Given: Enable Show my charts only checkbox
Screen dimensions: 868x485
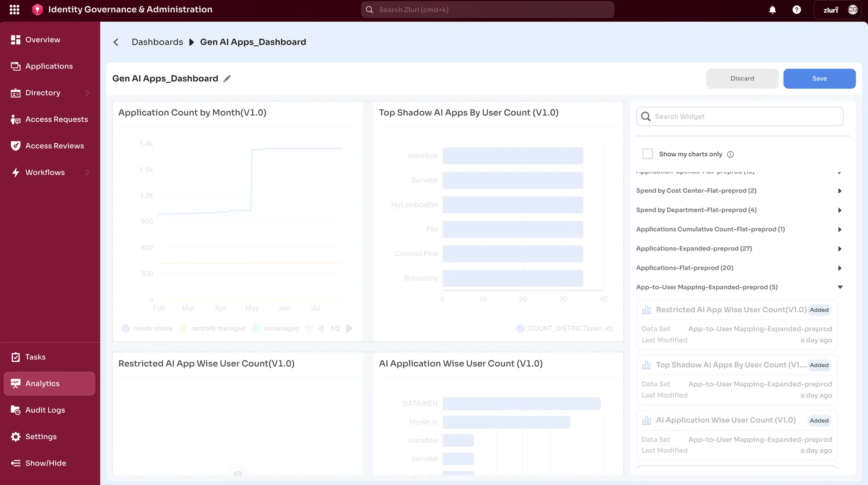Looking at the screenshot, I should 648,154.
